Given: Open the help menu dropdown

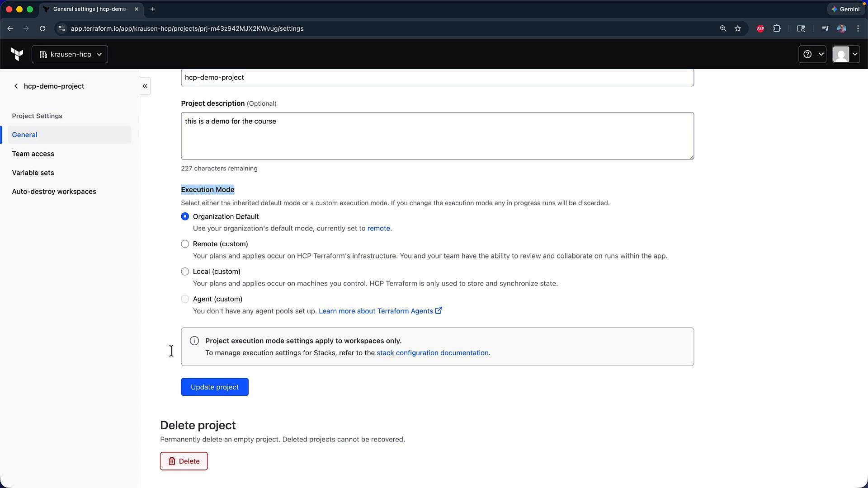Looking at the screenshot, I should (812, 54).
